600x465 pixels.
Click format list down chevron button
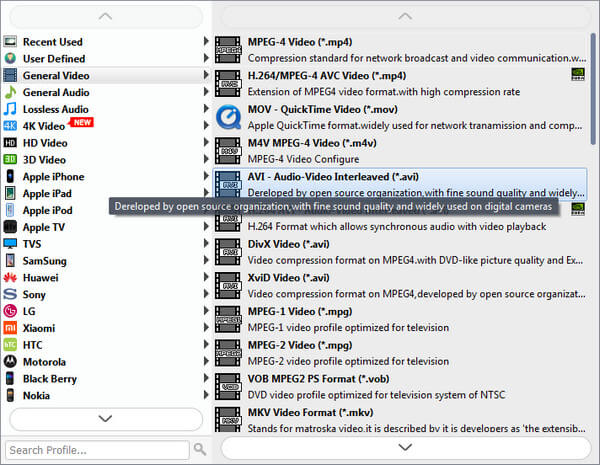coord(405,447)
